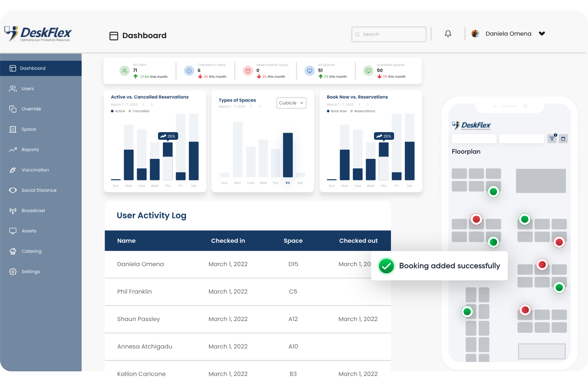Click the Reports trend icon
The image size is (588, 392).
click(13, 150)
